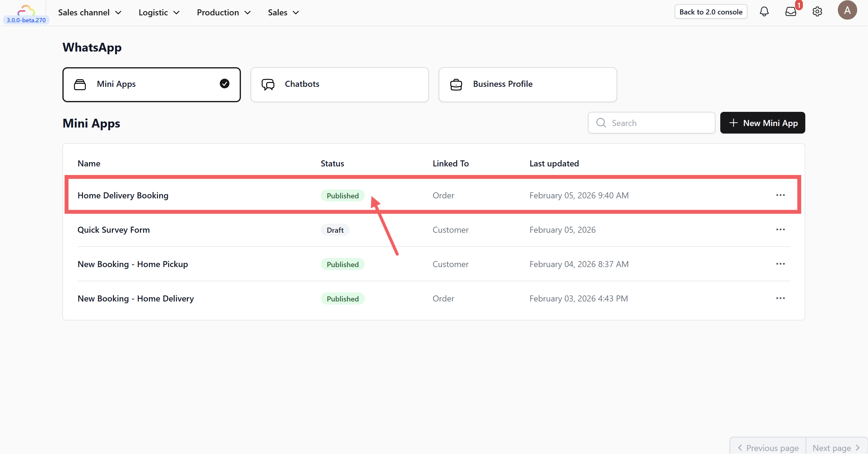Image resolution: width=868 pixels, height=454 pixels.
Task: Click Published badge for New Booking - Home Pickup
Action: click(x=342, y=264)
